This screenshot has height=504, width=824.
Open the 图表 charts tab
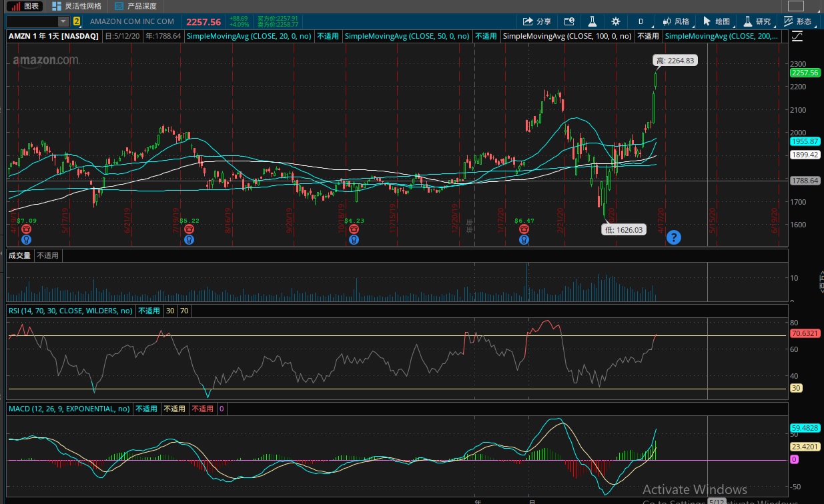point(25,6)
